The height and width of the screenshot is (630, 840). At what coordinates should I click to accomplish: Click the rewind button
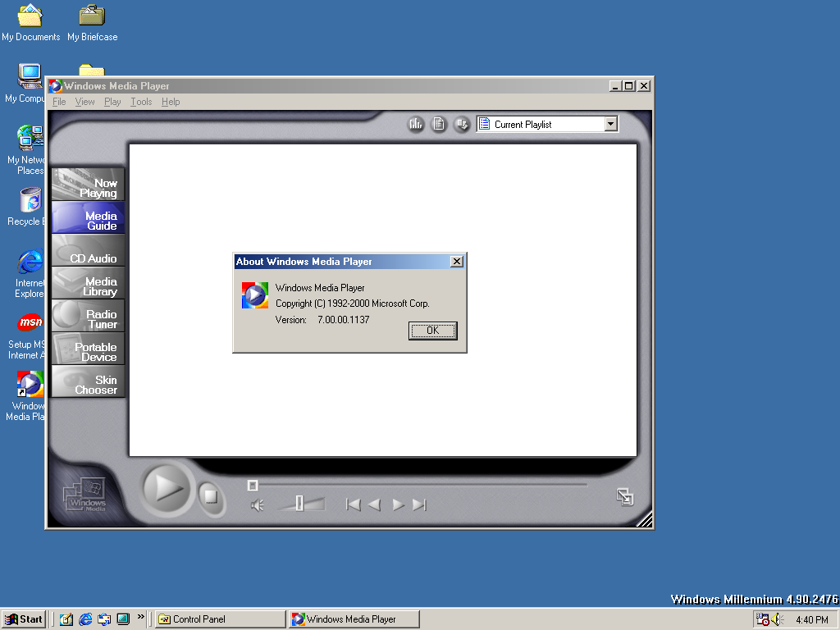coord(374,504)
